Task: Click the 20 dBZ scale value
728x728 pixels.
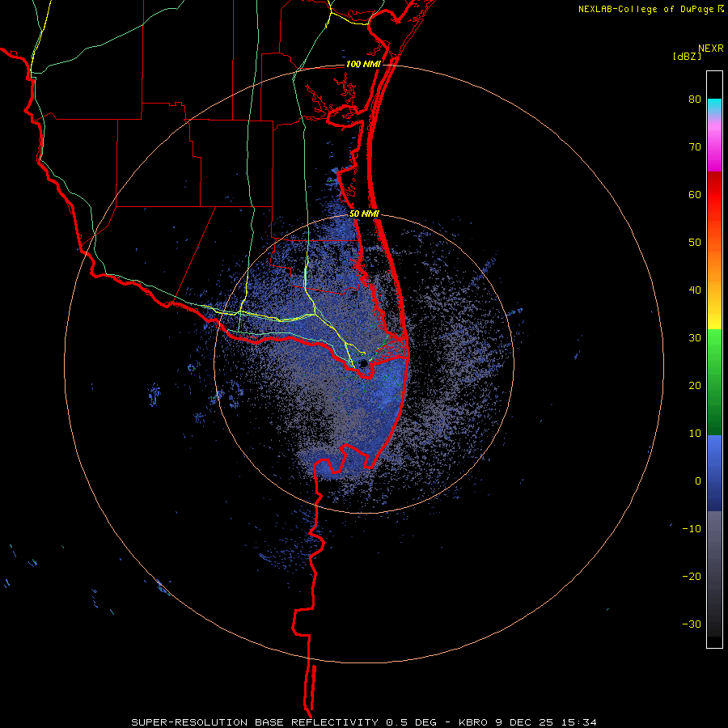Action: 695,385
